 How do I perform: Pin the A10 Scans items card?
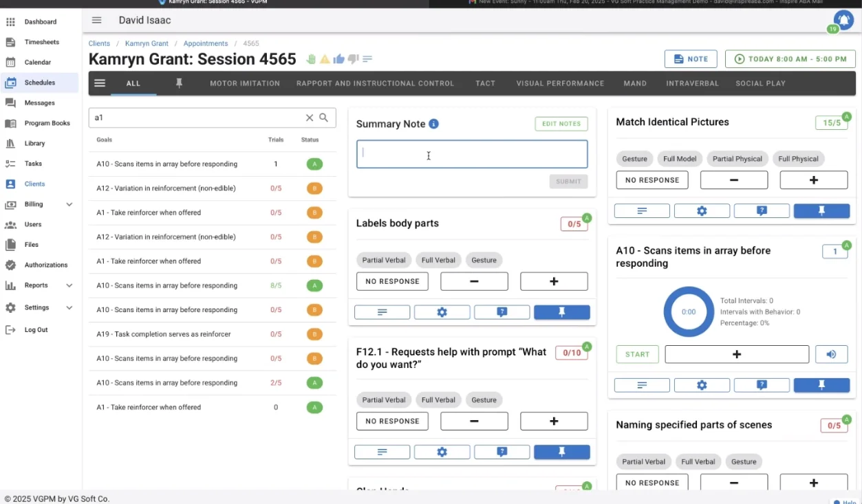click(x=821, y=385)
